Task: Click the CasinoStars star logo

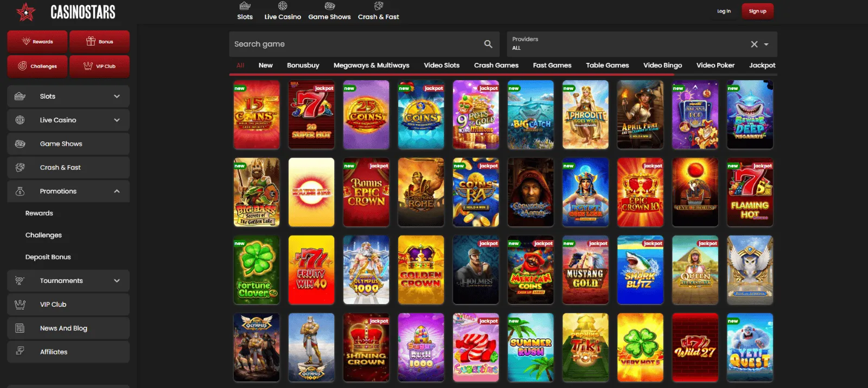Action: [x=25, y=12]
